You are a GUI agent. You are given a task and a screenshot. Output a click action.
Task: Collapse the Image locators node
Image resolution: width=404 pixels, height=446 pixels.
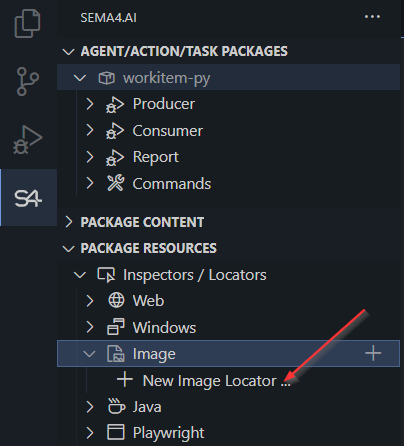click(x=89, y=354)
